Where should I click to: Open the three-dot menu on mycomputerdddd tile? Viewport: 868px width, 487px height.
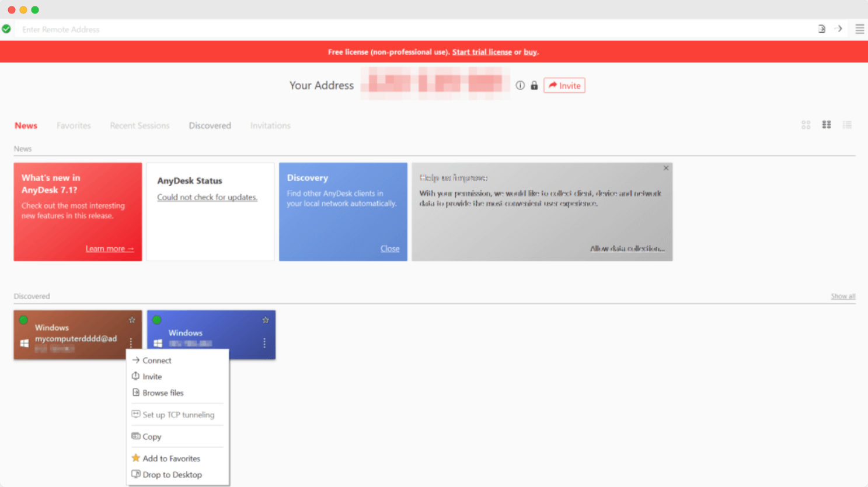pyautogui.click(x=131, y=344)
